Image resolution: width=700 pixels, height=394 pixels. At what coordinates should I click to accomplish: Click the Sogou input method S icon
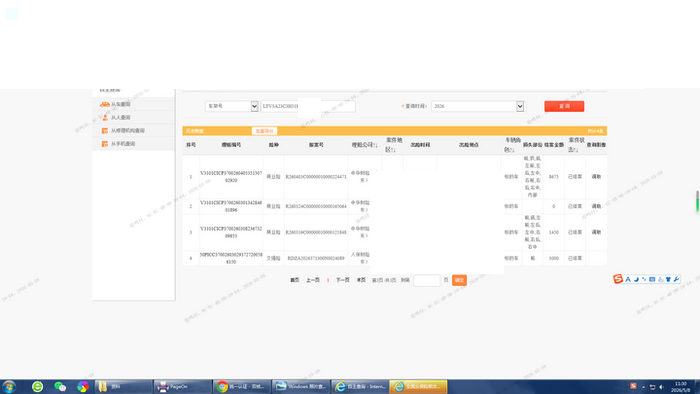pos(618,279)
